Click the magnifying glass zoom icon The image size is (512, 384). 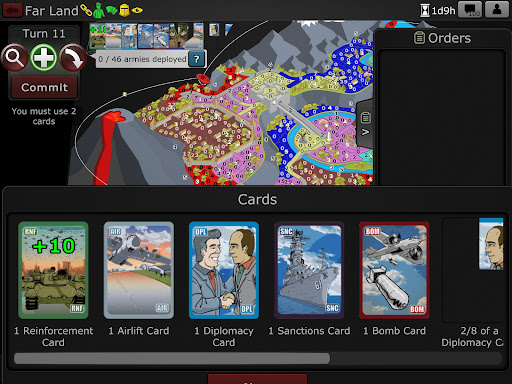pos(14,57)
